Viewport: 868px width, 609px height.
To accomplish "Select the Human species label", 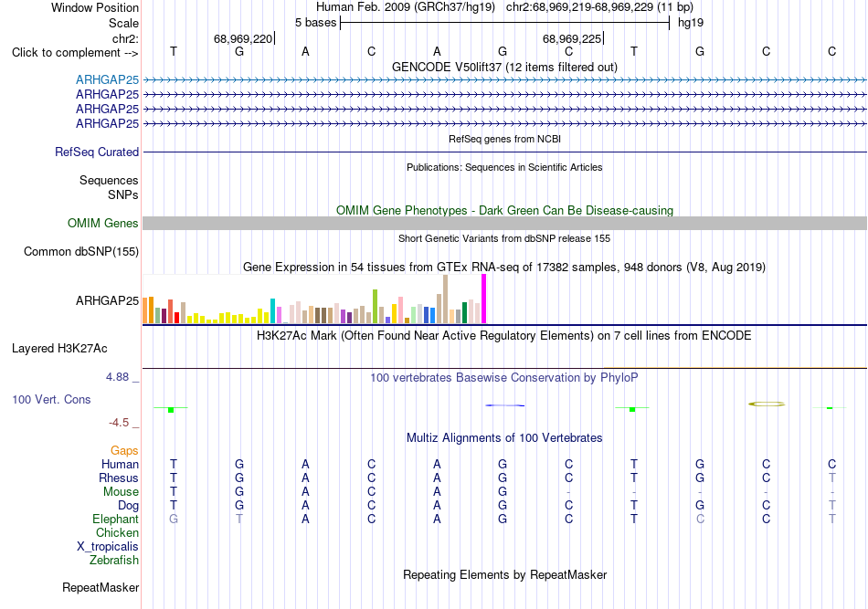I will 120,464.
